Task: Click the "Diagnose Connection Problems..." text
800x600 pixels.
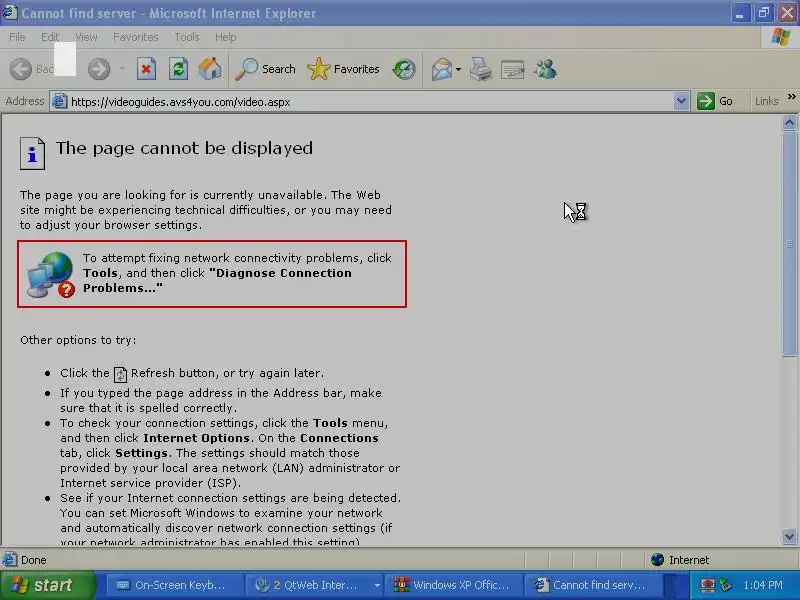Action: [x=217, y=280]
